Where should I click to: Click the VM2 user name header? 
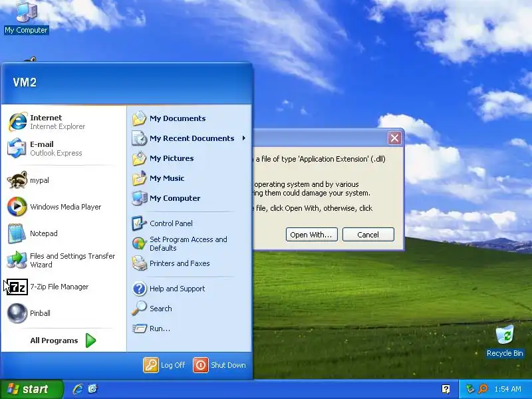(x=25, y=82)
